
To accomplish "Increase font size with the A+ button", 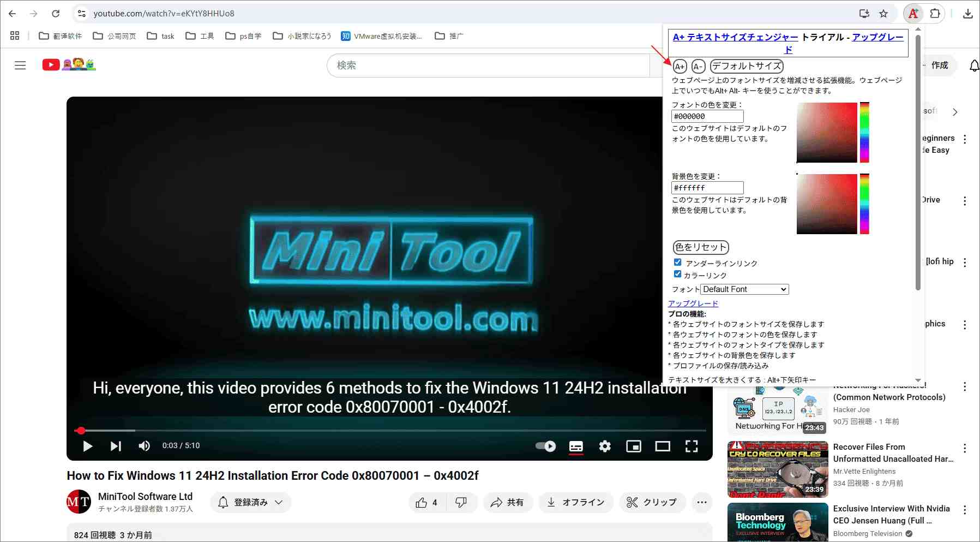I will pos(680,67).
